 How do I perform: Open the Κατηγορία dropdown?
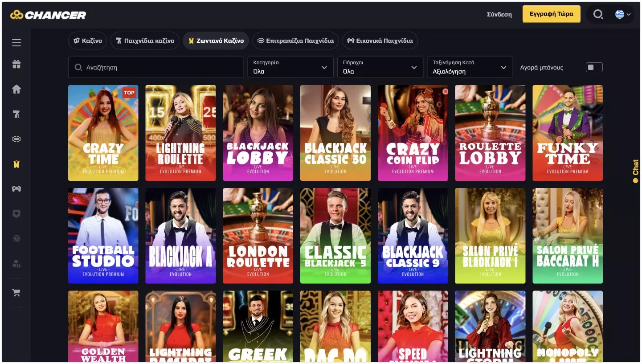coord(290,67)
